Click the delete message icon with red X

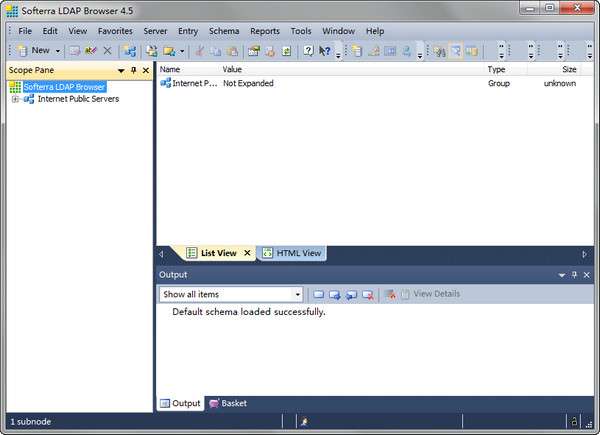368,294
